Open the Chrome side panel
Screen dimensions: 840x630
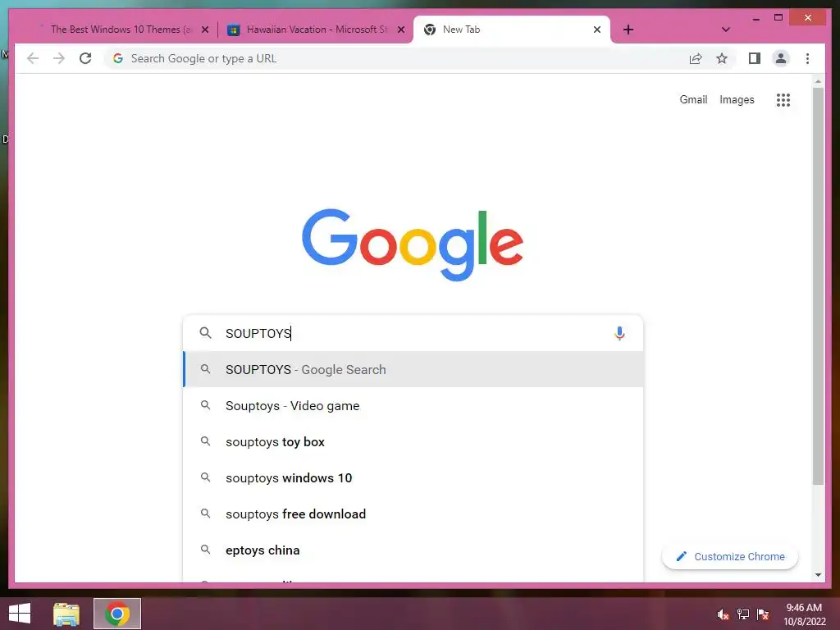(755, 58)
